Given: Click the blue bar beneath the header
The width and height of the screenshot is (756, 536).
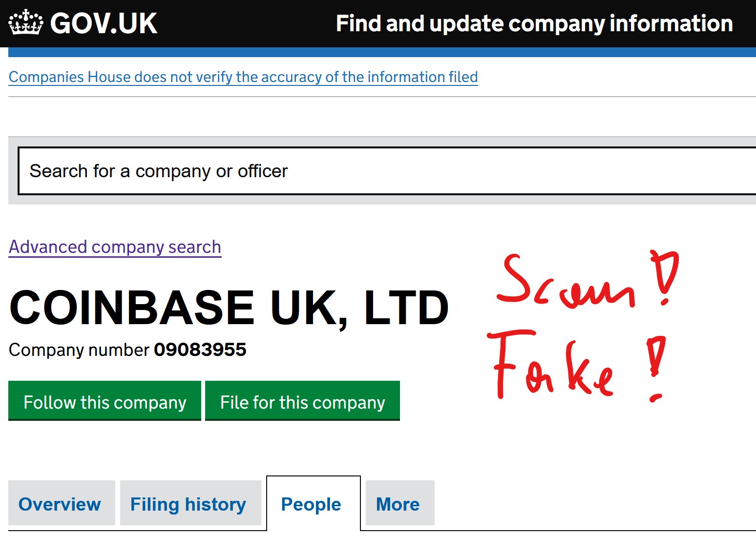Looking at the screenshot, I should (382, 52).
